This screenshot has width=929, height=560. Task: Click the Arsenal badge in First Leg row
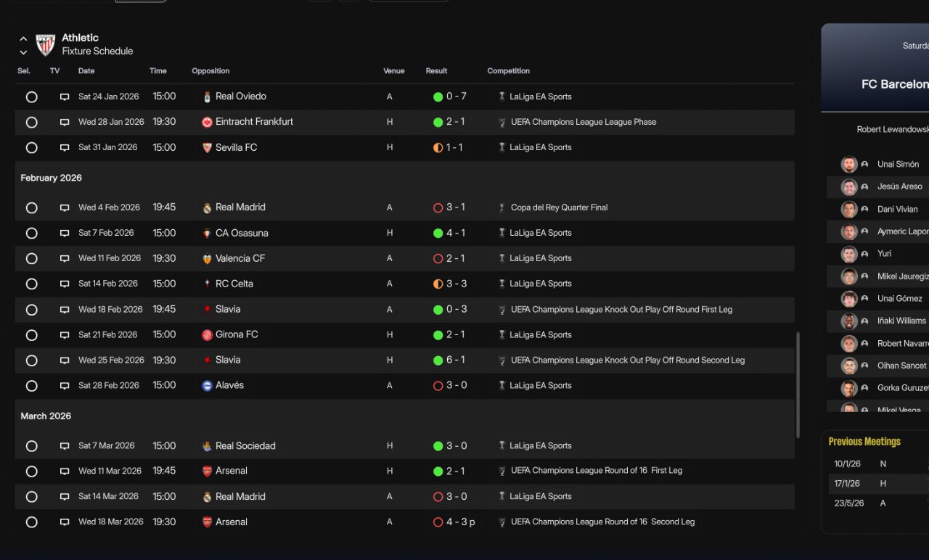tap(207, 471)
